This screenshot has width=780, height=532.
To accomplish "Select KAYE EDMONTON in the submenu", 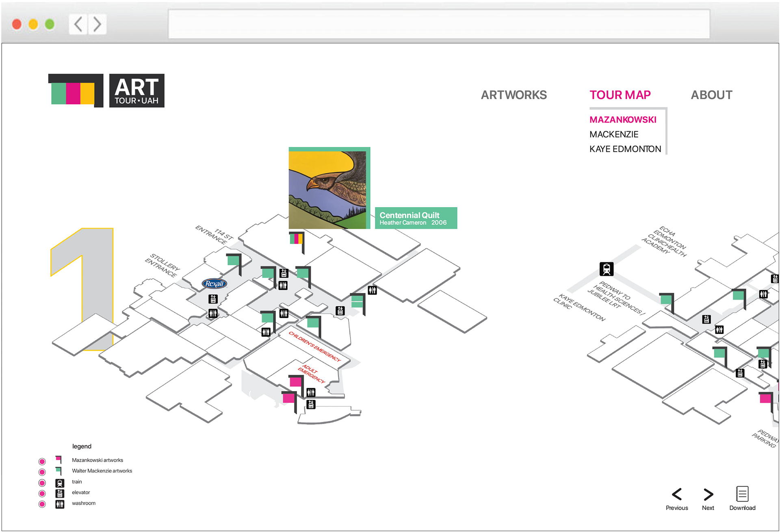I will 625,149.
